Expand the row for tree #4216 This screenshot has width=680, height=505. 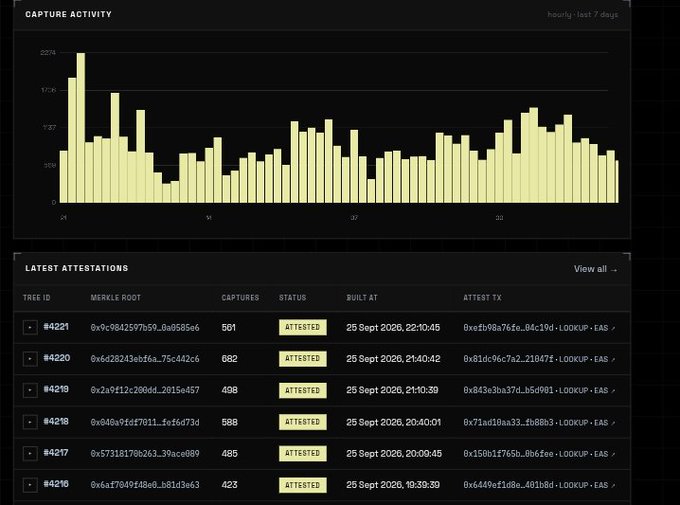pos(30,485)
